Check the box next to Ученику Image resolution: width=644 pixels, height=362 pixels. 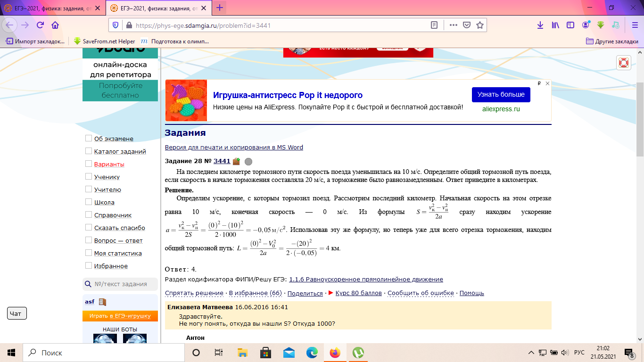point(88,176)
